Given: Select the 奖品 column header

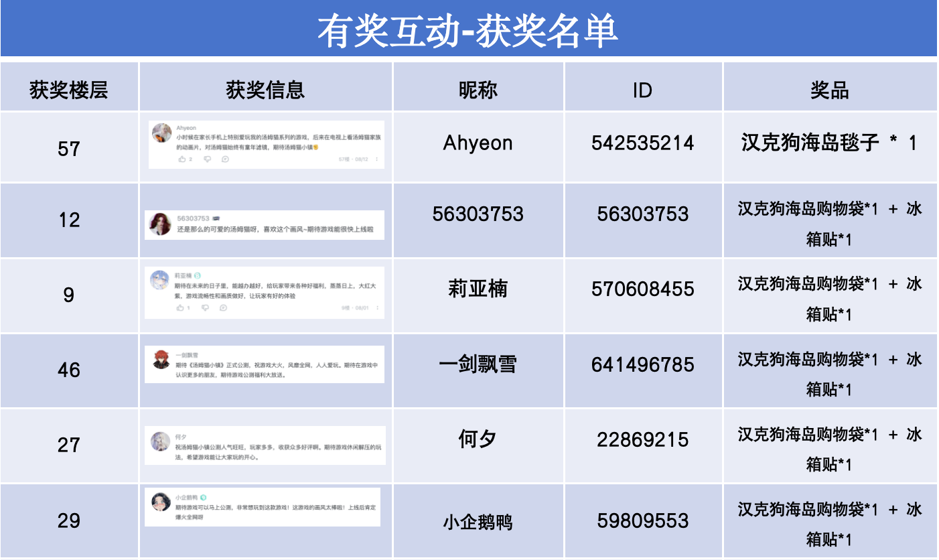Looking at the screenshot, I should [x=829, y=90].
